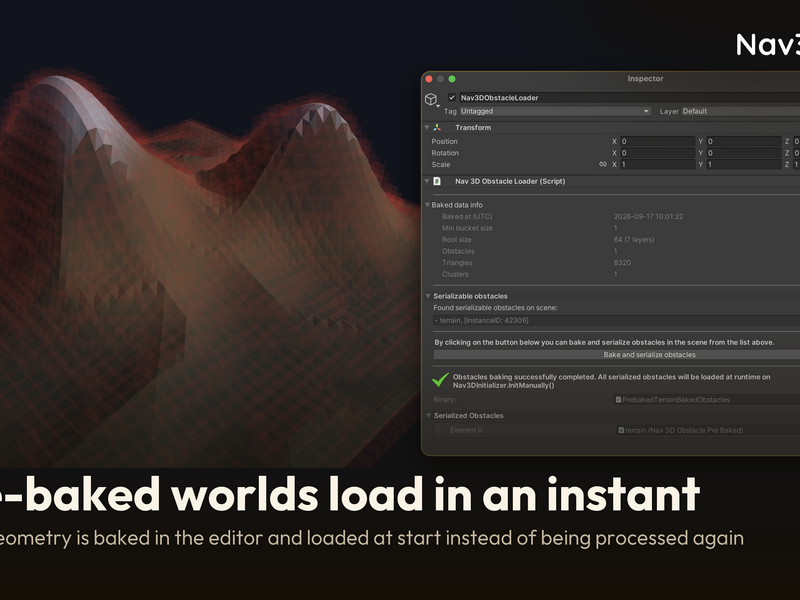The width and height of the screenshot is (800, 600).
Task: Collapse the Nav 3D Obstacle Loader script foldout
Action: [x=427, y=181]
